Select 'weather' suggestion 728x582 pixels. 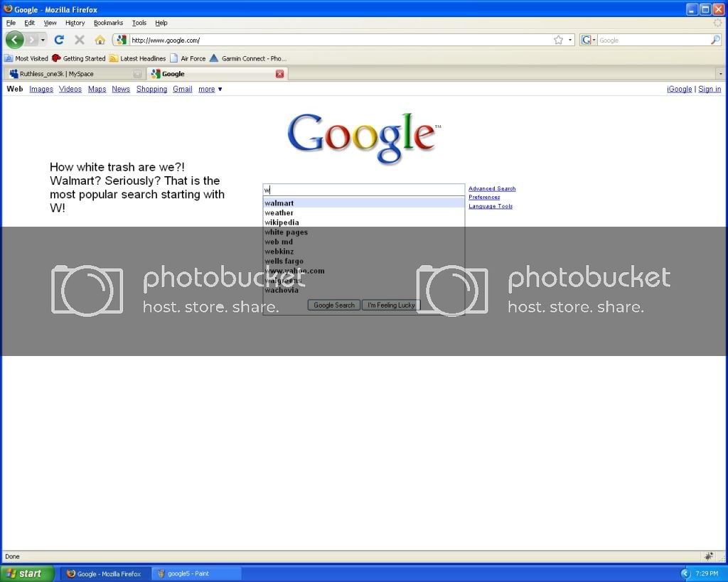tap(363, 213)
